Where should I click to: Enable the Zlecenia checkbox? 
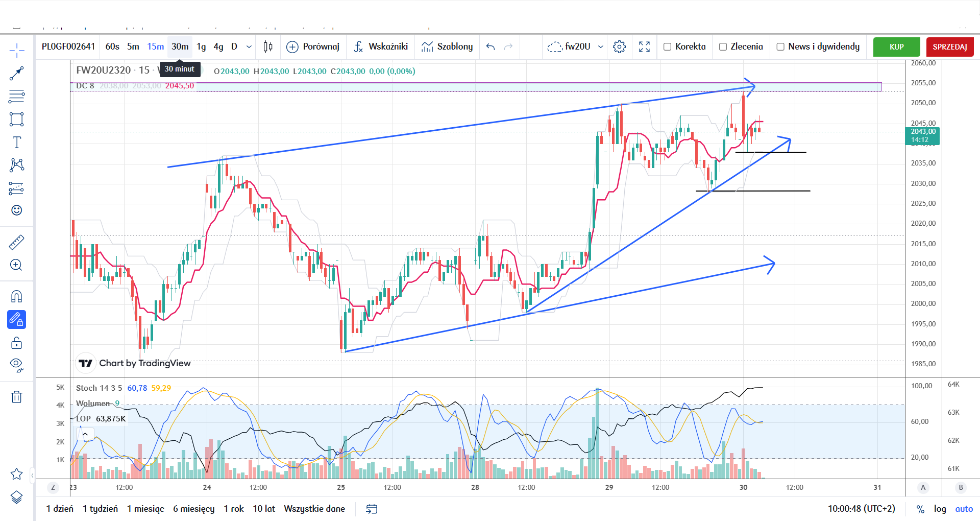coord(723,47)
